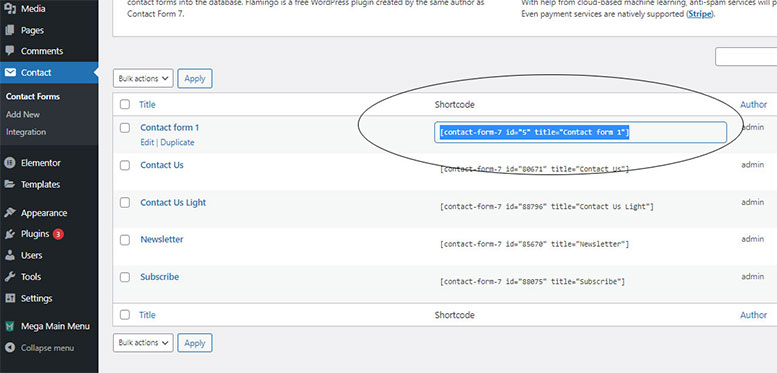Click the Comments speech bubble icon
777x373 pixels.
click(10, 51)
